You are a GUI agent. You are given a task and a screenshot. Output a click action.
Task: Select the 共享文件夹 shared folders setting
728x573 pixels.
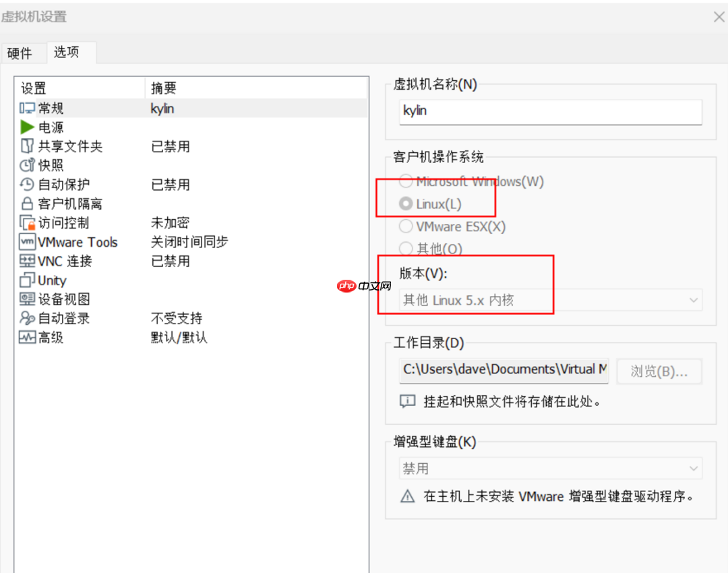[61, 146]
